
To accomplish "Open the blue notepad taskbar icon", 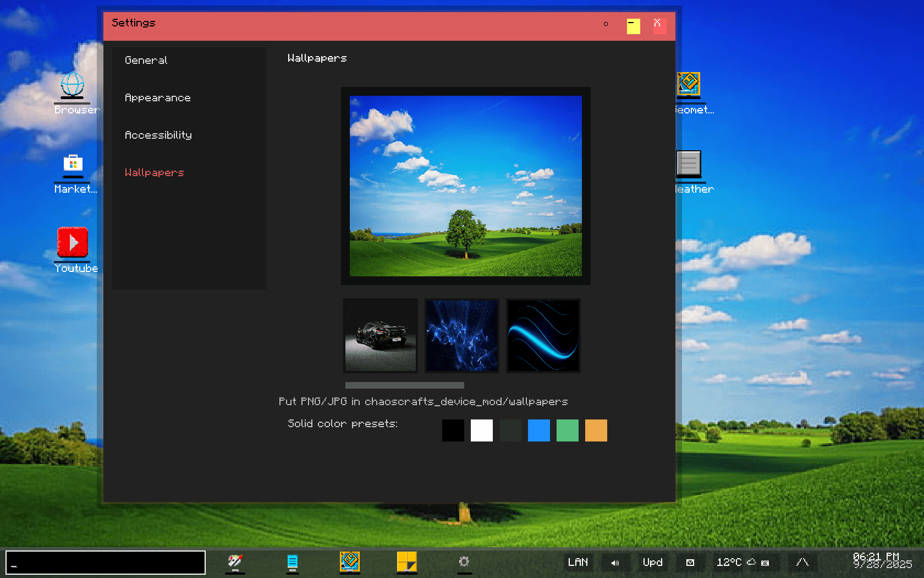I will [x=293, y=562].
